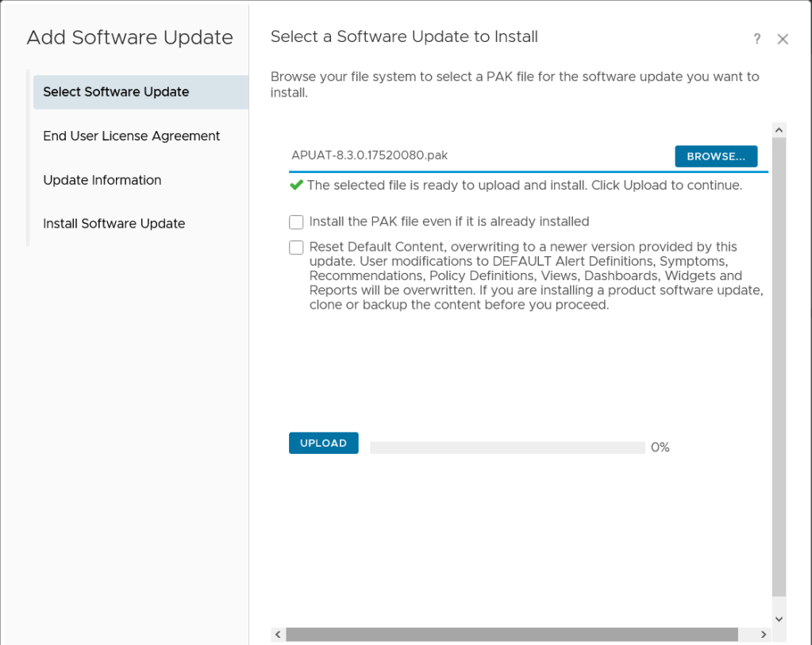Close the Add Software Update dialog
Image resolution: width=812 pixels, height=645 pixels.
click(783, 39)
